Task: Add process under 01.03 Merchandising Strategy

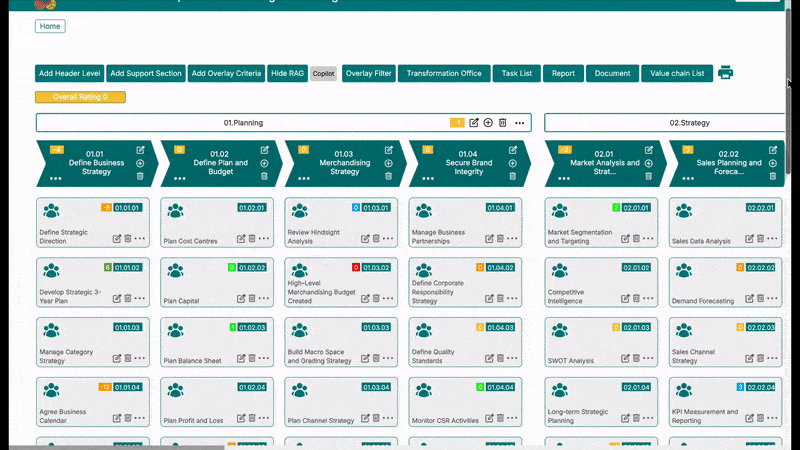Action: [x=389, y=163]
